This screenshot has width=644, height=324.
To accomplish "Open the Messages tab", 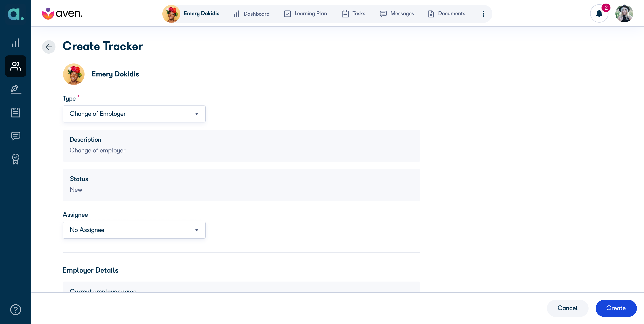I will coord(397,13).
